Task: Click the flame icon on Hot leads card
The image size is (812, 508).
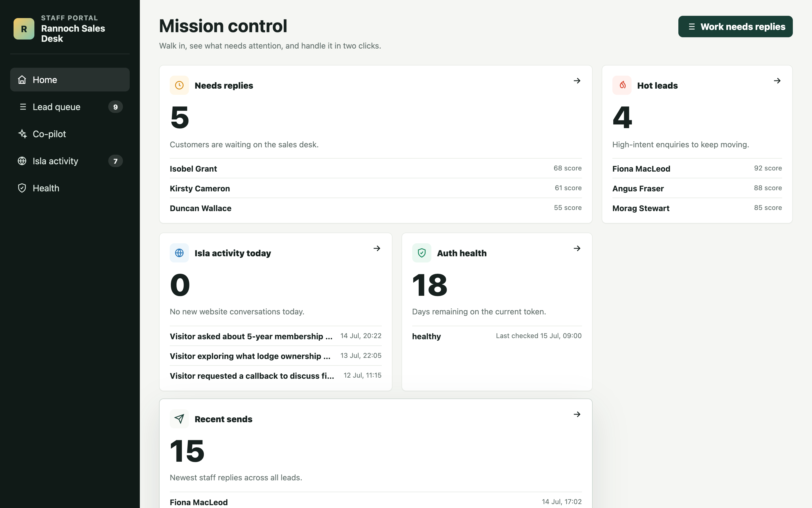Action: 622,85
